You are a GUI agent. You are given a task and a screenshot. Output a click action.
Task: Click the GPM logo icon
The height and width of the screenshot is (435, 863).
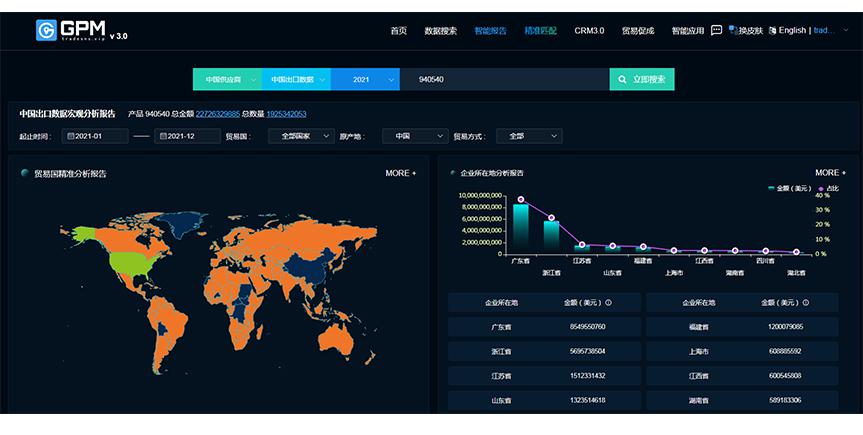click(x=46, y=31)
